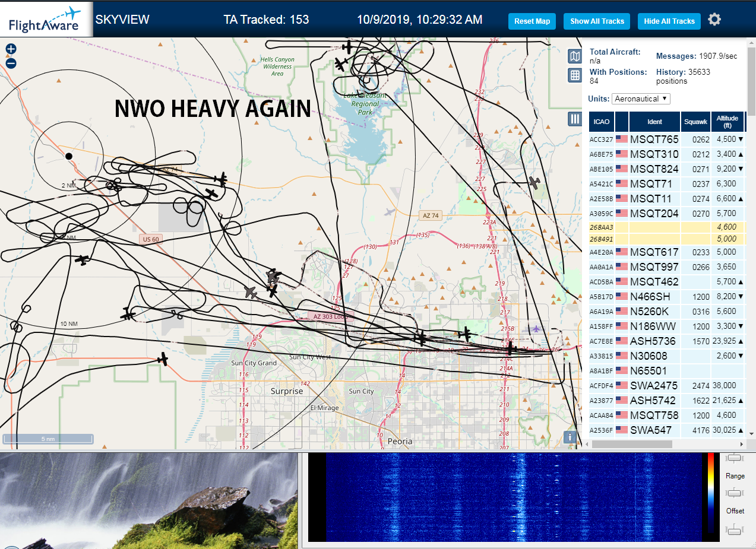
Task: Click the Reset Map button
Action: point(532,21)
